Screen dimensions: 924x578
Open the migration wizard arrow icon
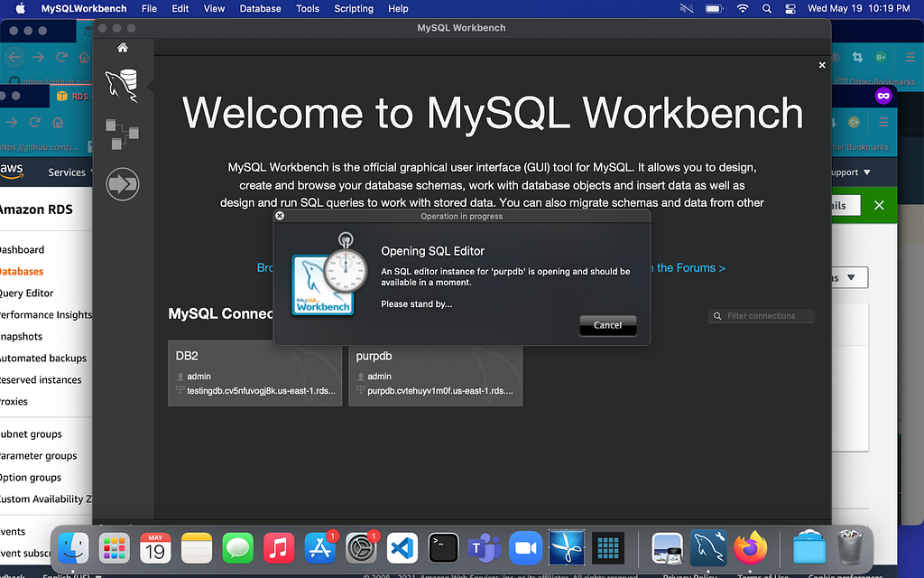(123, 184)
